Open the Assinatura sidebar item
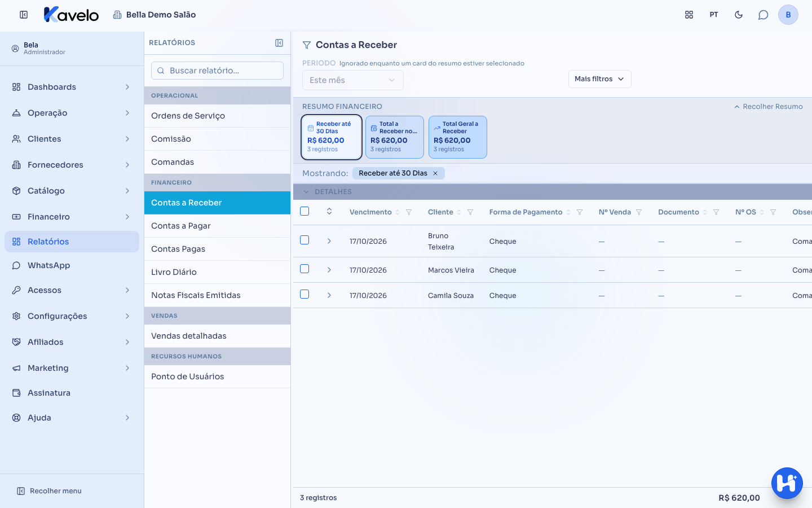This screenshot has height=508, width=812. pos(72,393)
